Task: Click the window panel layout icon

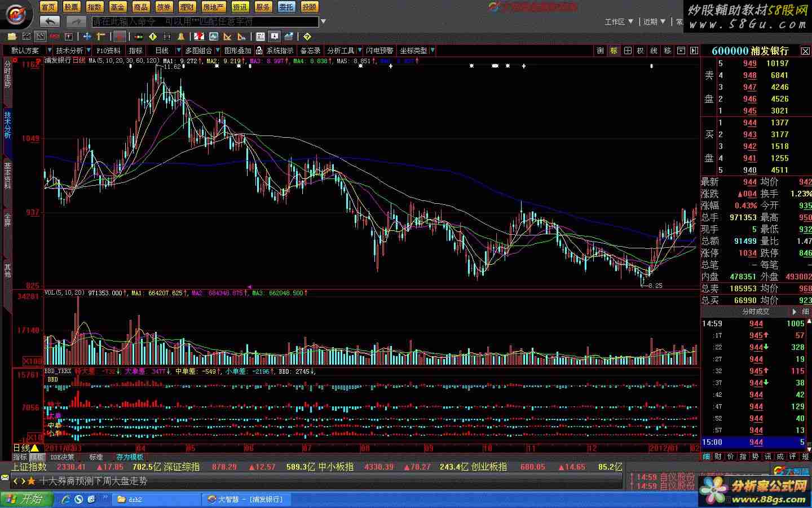Action: point(681,51)
